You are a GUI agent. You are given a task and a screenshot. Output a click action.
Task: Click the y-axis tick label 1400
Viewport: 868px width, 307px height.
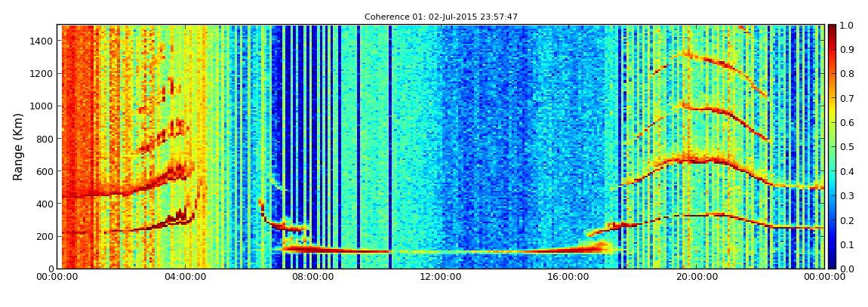click(42, 41)
